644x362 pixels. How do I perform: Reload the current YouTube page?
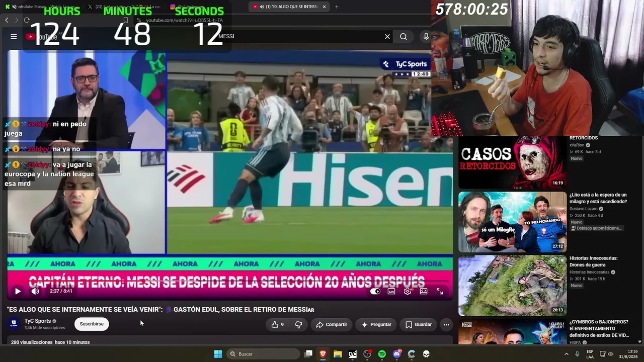pos(27,20)
